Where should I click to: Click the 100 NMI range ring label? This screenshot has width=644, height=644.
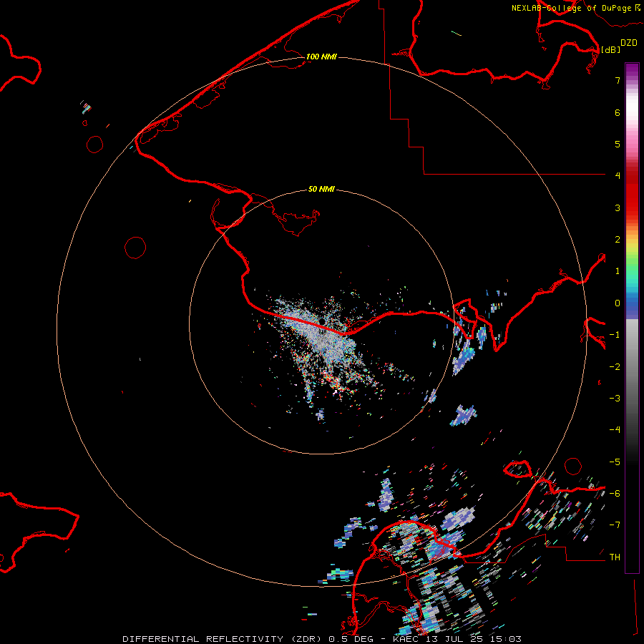pos(321,57)
